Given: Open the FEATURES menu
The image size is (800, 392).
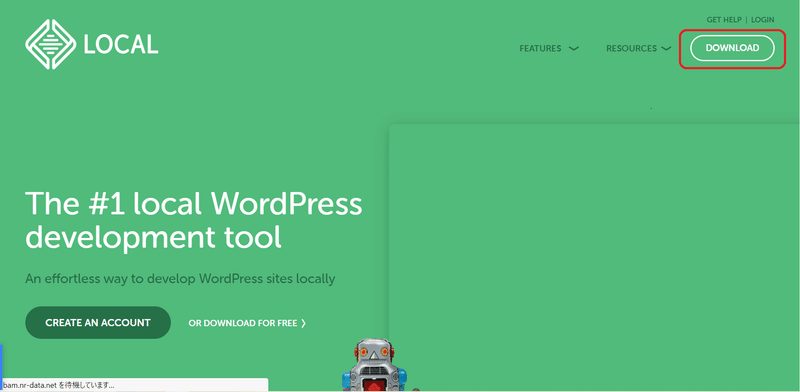Looking at the screenshot, I should click(x=540, y=48).
